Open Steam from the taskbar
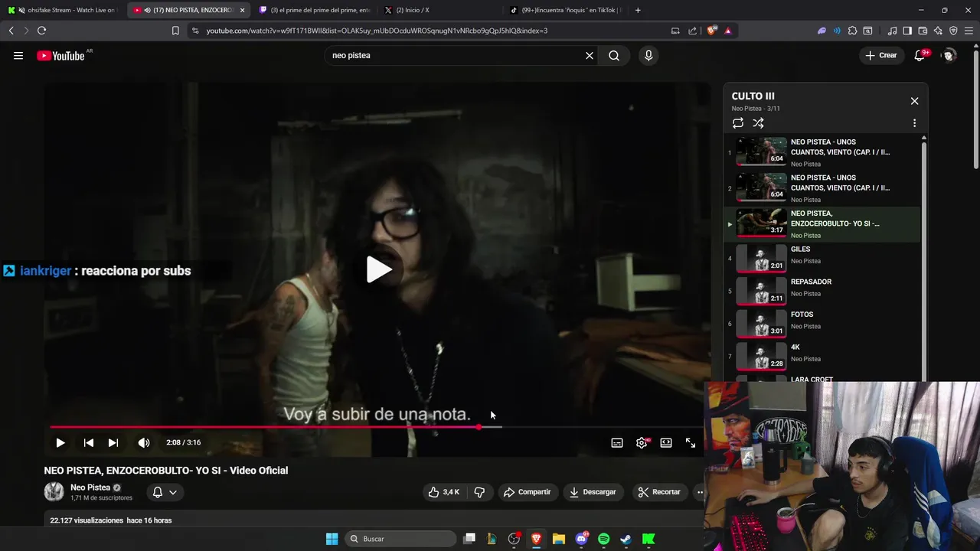The image size is (980, 551). [x=626, y=539]
